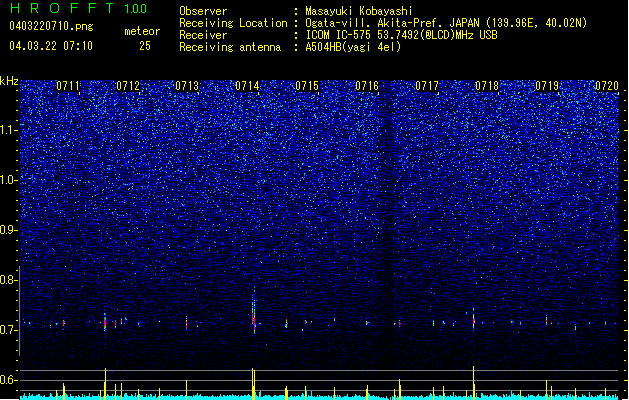Click the 1.1 frequency axis label
Viewport: 629px width, 400px height.
(8, 130)
